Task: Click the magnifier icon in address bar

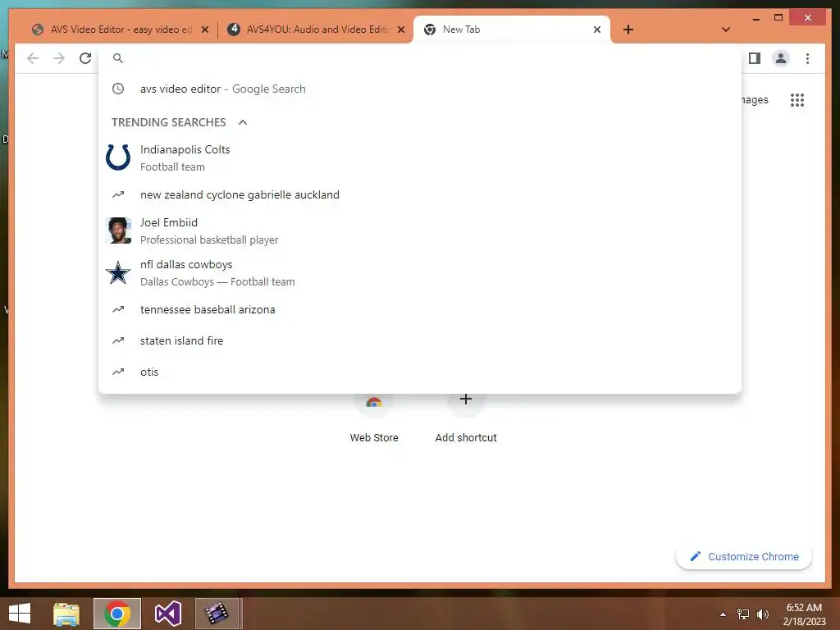Action: point(118,58)
